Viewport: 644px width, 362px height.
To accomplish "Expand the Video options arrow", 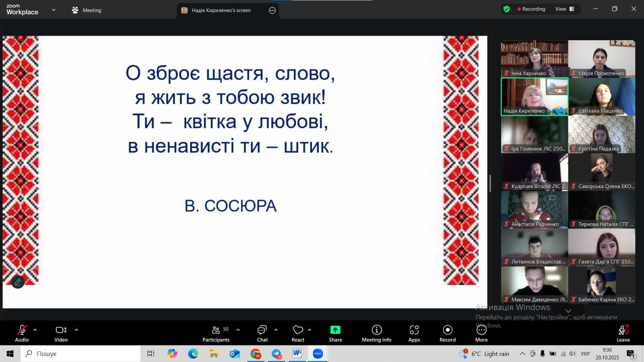I will click(76, 330).
